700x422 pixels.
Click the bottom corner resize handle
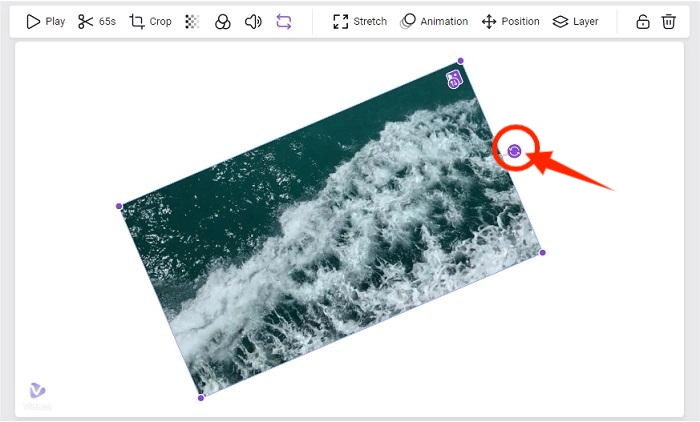201,397
